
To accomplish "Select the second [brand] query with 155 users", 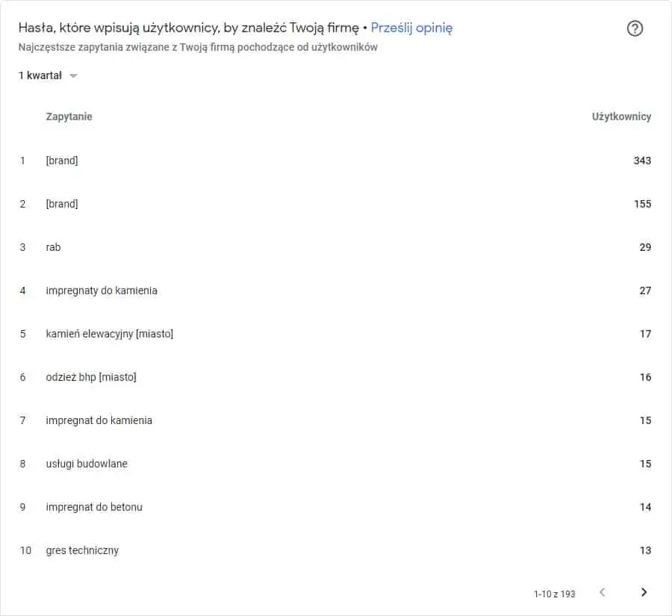I will [335, 204].
